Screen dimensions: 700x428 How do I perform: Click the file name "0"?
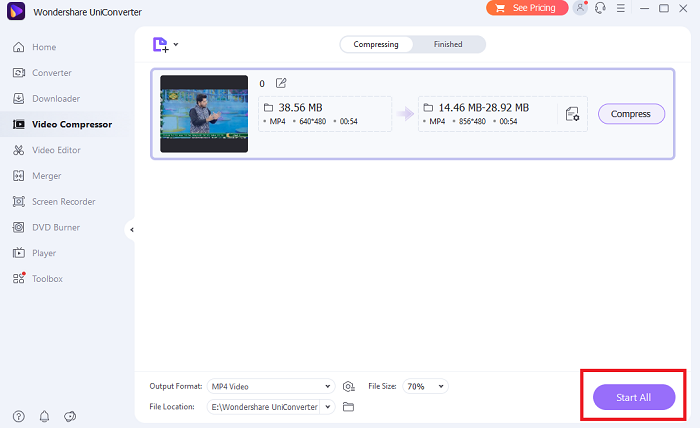[262, 83]
